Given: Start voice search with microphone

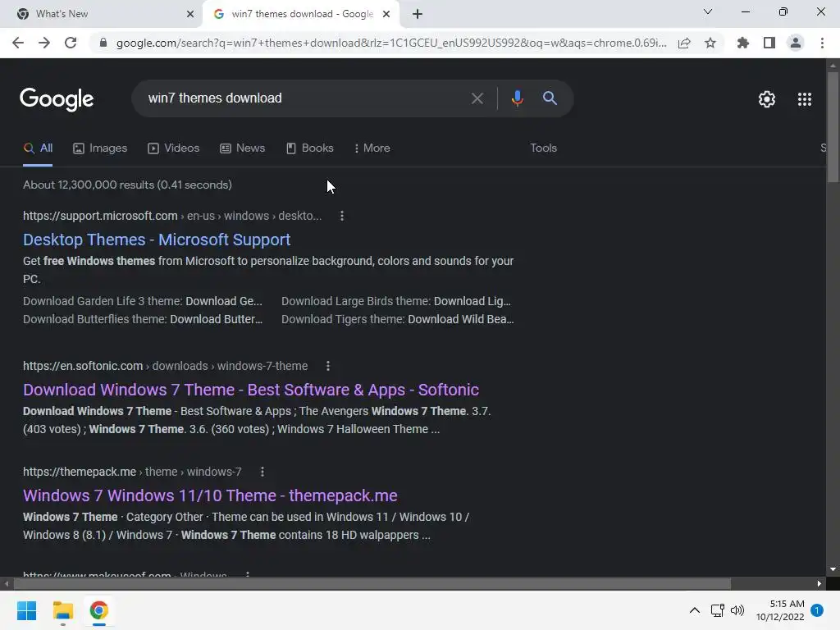Looking at the screenshot, I should point(517,98).
